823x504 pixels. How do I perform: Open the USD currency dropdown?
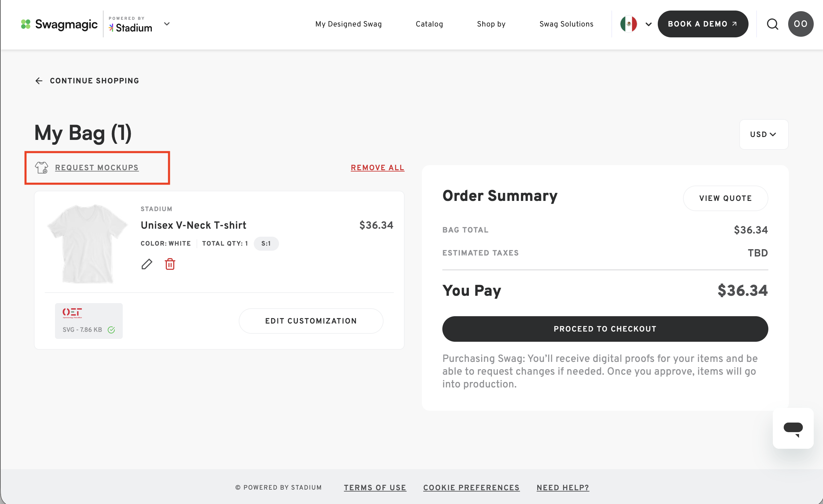click(764, 134)
